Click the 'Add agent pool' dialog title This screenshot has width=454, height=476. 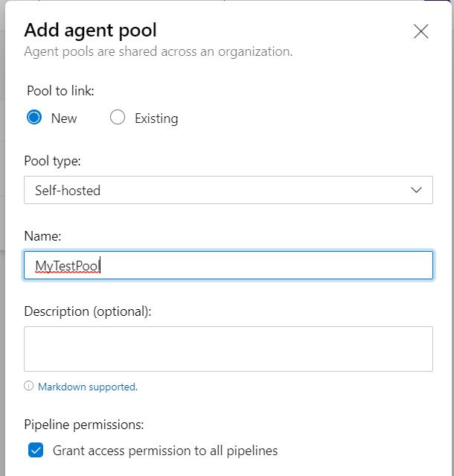pos(90,31)
